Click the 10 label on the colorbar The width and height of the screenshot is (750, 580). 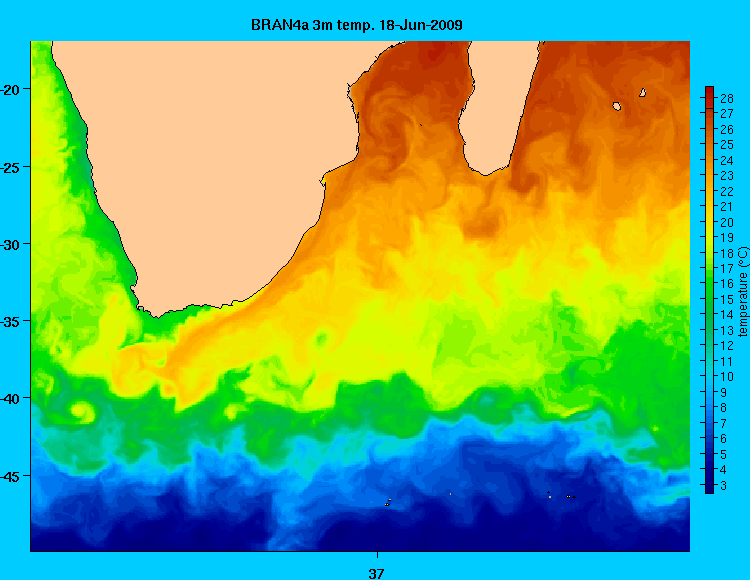[727, 377]
